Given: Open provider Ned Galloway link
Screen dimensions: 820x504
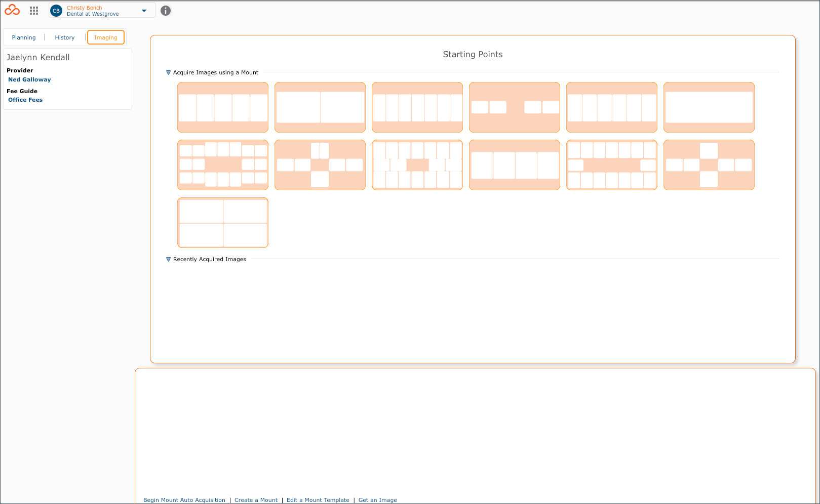Looking at the screenshot, I should click(x=29, y=79).
